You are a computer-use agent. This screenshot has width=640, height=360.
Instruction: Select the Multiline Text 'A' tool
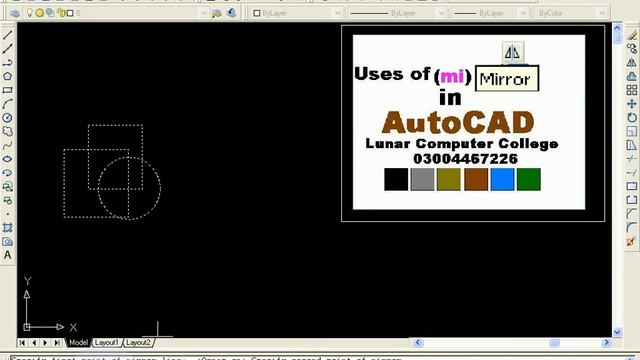coord(7,255)
